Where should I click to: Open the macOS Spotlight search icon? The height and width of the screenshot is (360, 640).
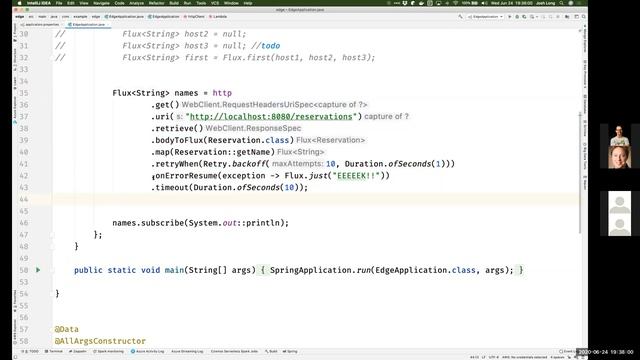pyautogui.click(x=562, y=3)
